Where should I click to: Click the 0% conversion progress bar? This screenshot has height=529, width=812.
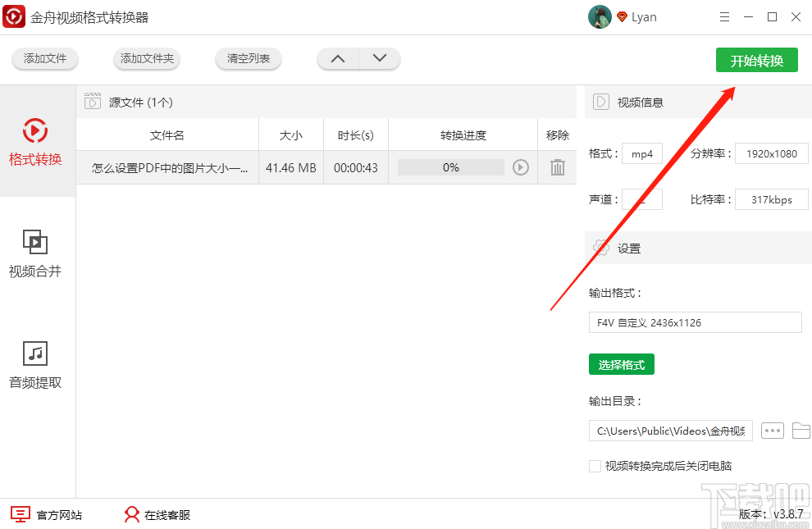450,167
